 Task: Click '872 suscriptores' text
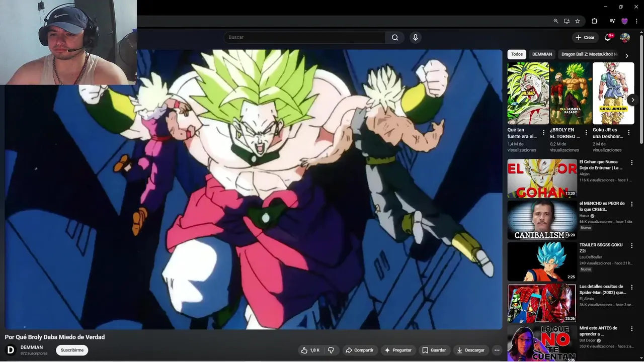tap(34, 353)
